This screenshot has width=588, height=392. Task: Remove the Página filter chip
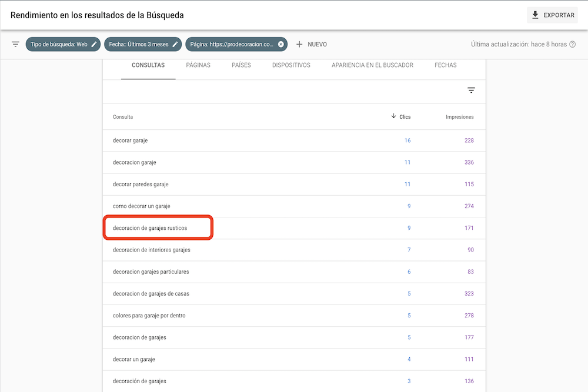pos(281,44)
